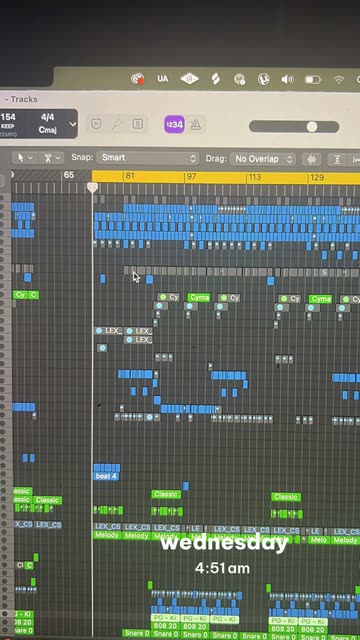This screenshot has width=360, height=640.
Task: Click bar 81 in the ruler
Action: coord(130,176)
